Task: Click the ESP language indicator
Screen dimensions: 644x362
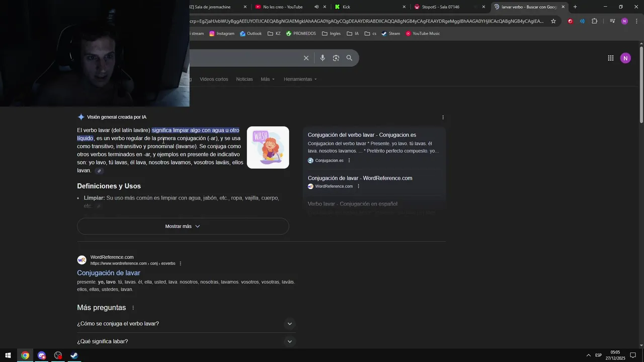Action: [x=598, y=355]
